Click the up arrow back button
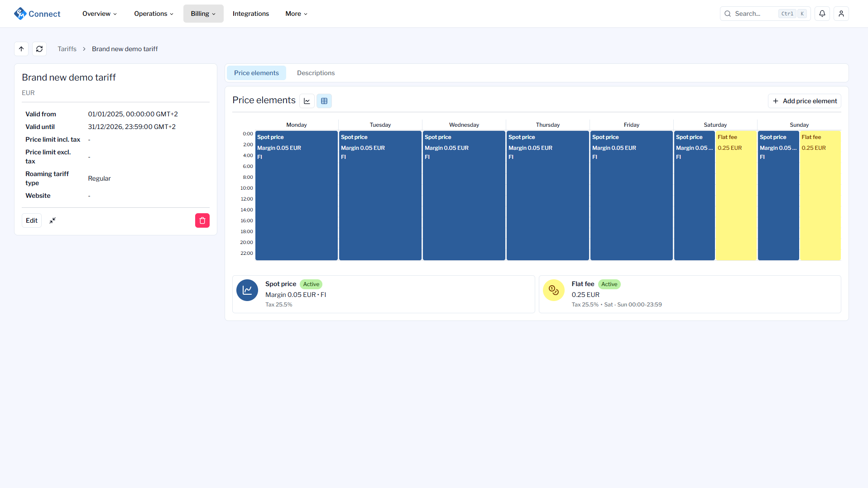Image resolution: width=868 pixels, height=488 pixels. pyautogui.click(x=21, y=49)
